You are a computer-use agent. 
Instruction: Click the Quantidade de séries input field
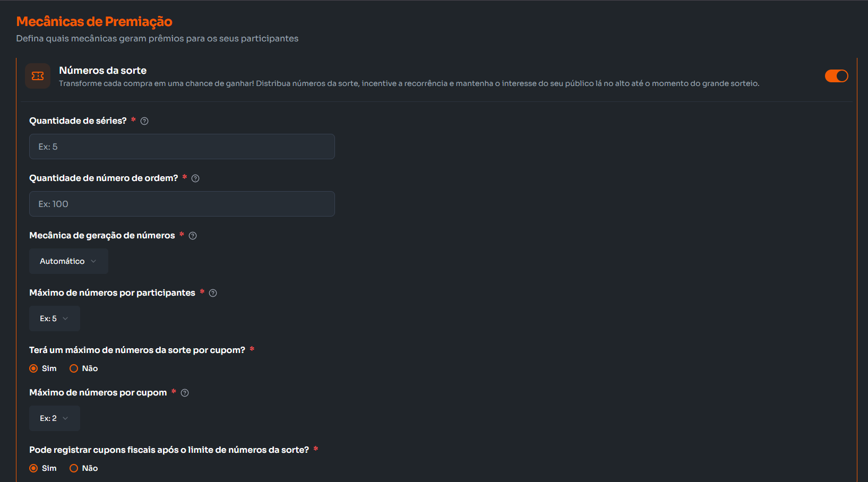(182, 147)
